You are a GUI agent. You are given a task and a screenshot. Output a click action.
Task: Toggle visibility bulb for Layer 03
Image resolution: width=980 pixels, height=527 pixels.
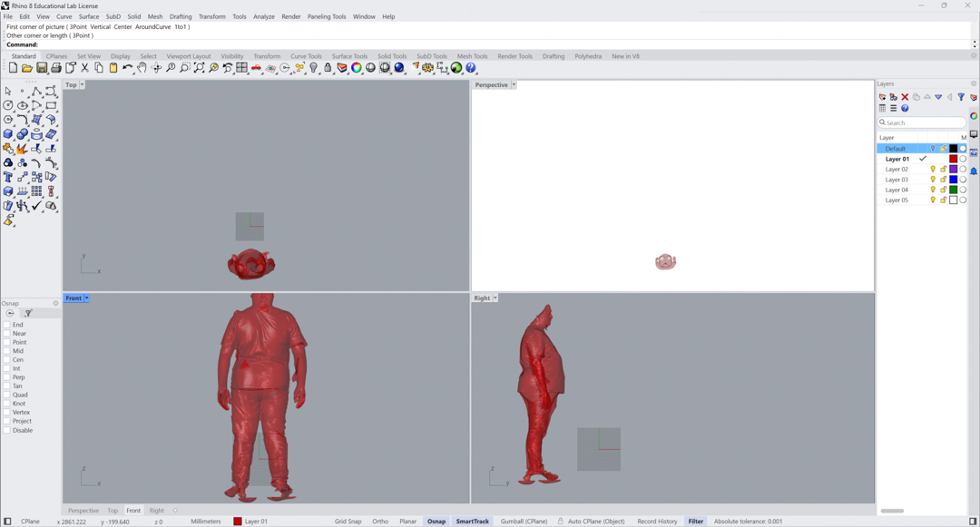[x=933, y=180]
